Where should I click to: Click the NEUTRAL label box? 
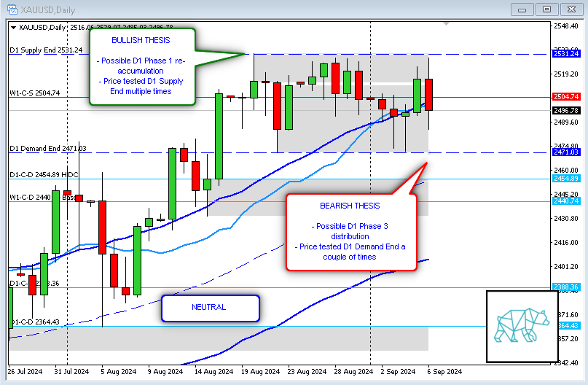[210, 308]
